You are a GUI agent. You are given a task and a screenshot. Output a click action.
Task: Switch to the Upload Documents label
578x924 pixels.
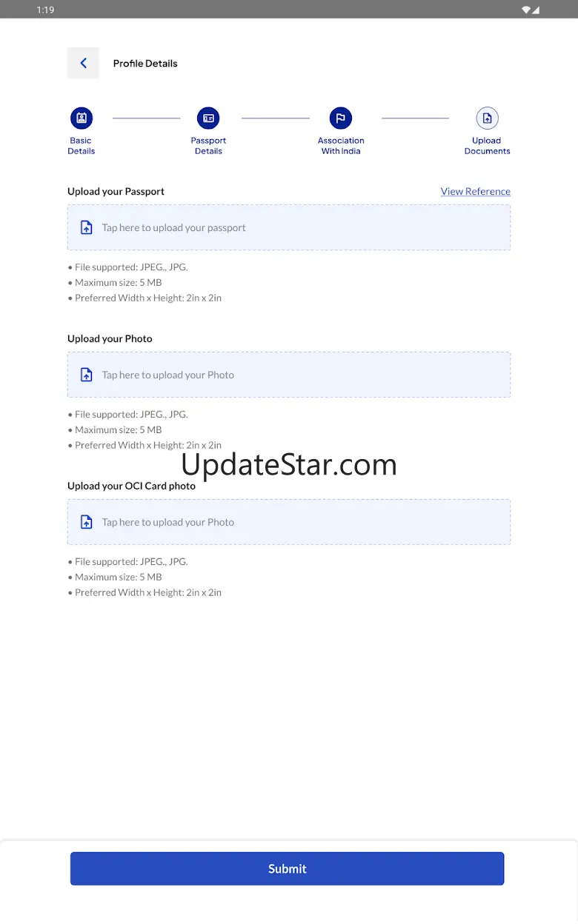coord(487,146)
